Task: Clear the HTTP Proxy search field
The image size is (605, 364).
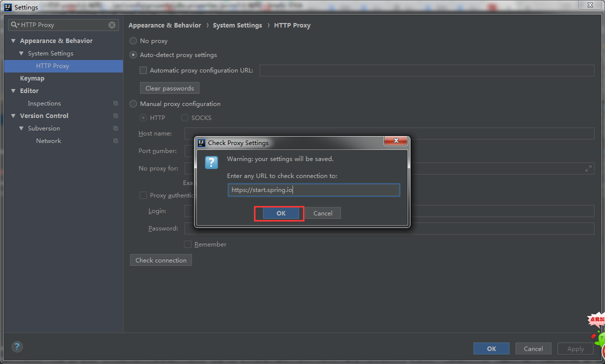Action: click(x=112, y=25)
